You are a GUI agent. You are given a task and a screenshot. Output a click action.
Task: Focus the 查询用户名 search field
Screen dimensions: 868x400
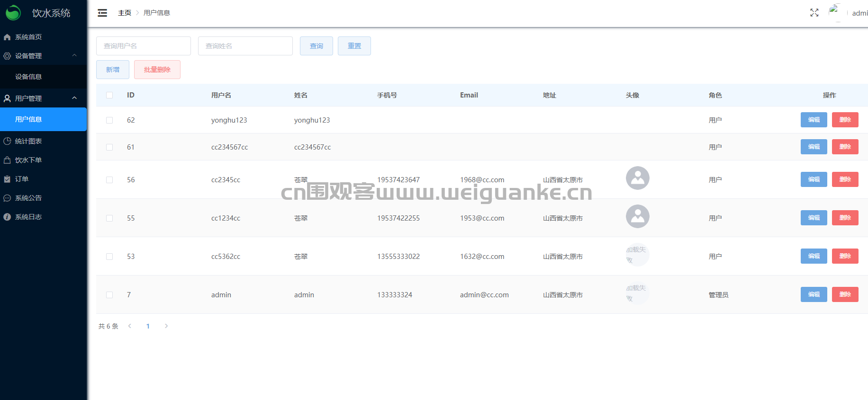tap(143, 46)
